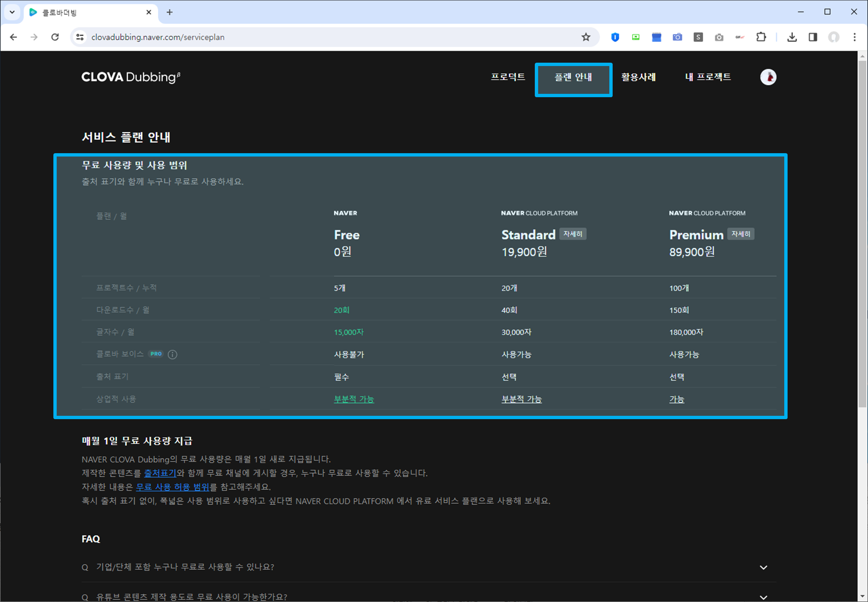Viewport: 868px width, 602px height.
Task: Toggle the browser side panel icon
Action: tap(813, 37)
